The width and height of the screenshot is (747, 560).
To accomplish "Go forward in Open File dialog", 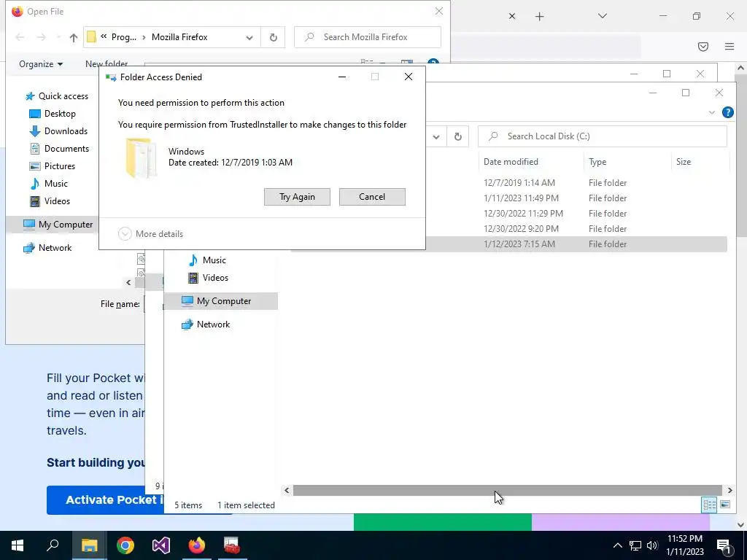I will [42, 37].
